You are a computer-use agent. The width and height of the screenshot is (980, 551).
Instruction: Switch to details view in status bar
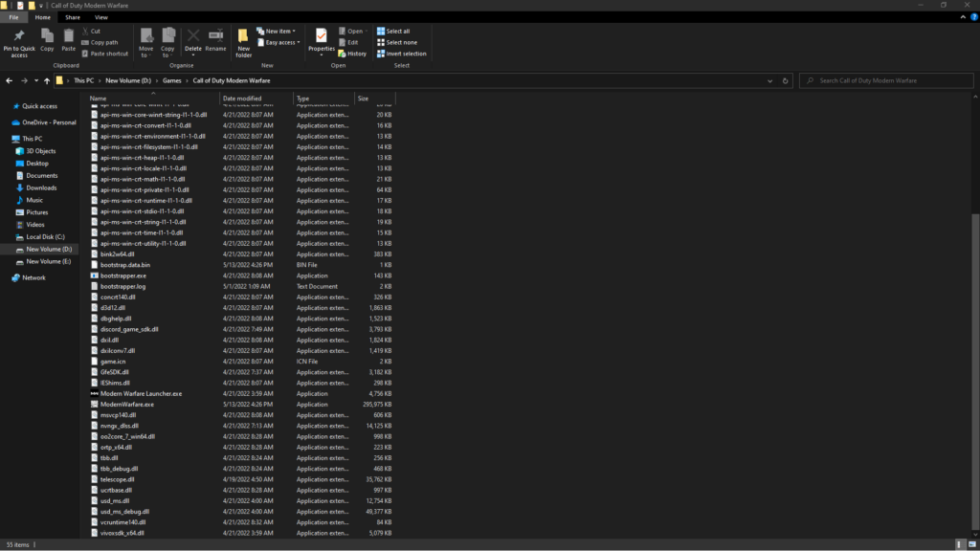pos(959,544)
